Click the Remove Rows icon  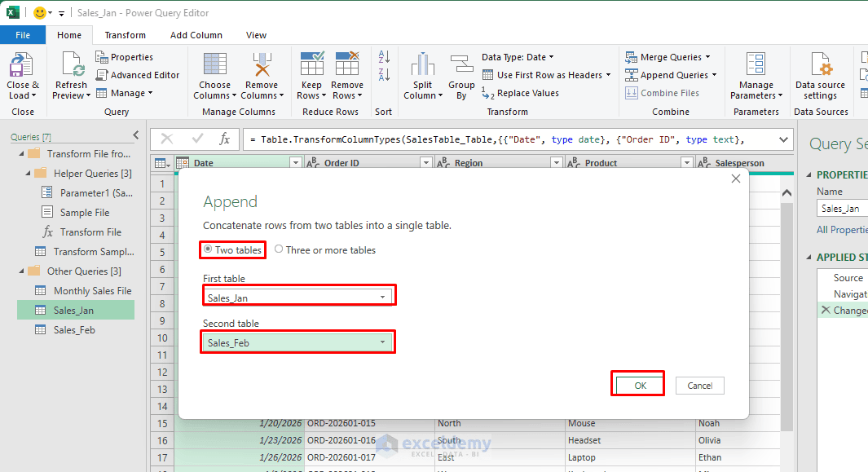(347, 63)
